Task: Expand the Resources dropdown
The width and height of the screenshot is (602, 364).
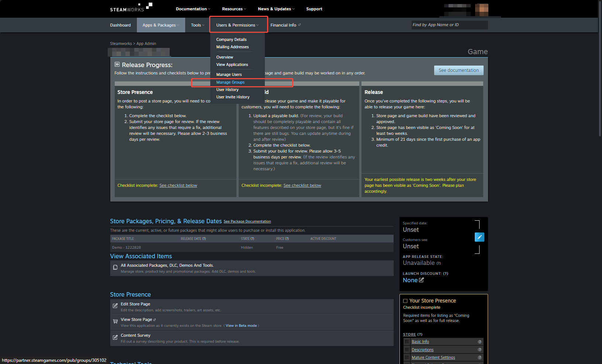Action: (x=234, y=8)
